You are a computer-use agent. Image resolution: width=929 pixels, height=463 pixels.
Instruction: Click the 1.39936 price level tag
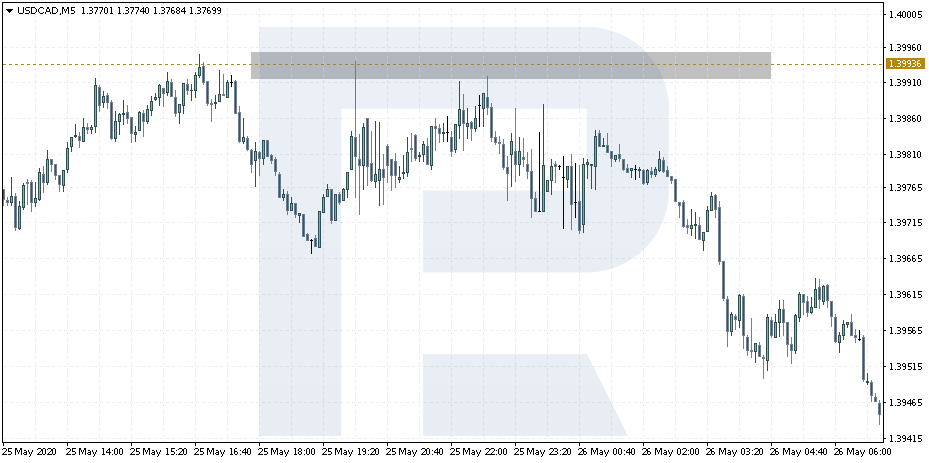[x=905, y=64]
